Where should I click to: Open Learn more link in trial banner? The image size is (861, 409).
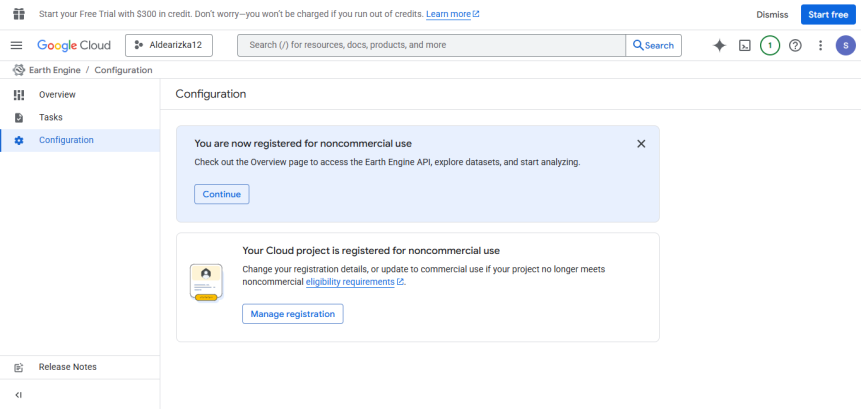(452, 14)
